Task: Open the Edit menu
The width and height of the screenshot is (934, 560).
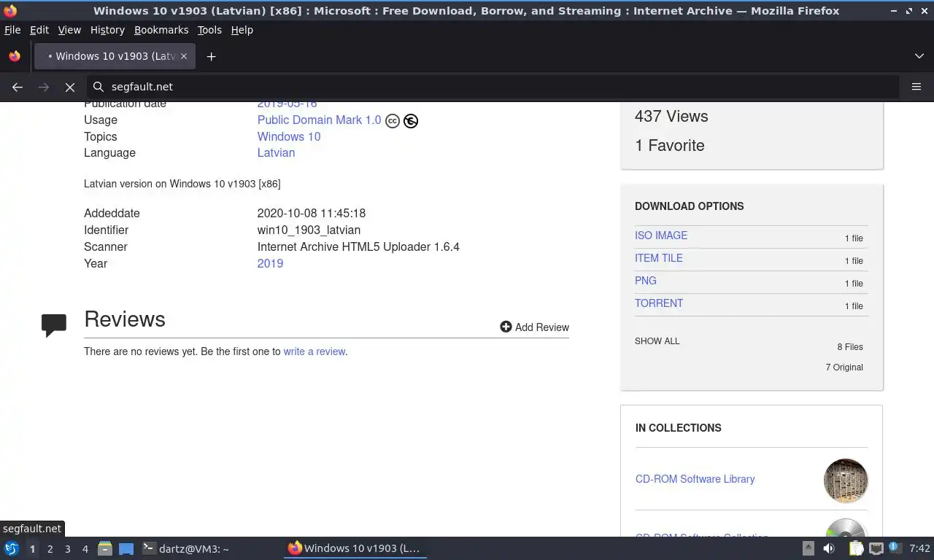Action: (x=39, y=30)
